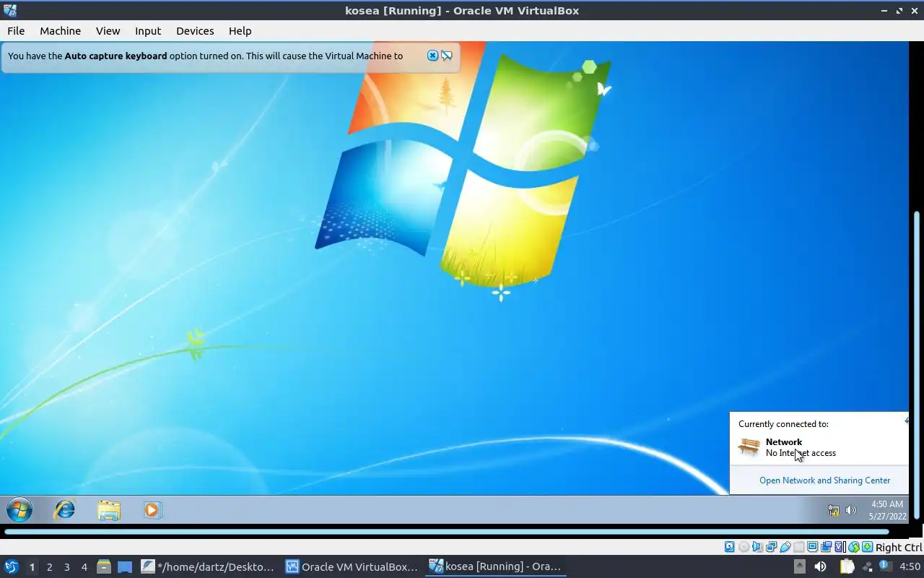Switch to workspace 3
The width and height of the screenshot is (924, 578).
click(x=66, y=567)
